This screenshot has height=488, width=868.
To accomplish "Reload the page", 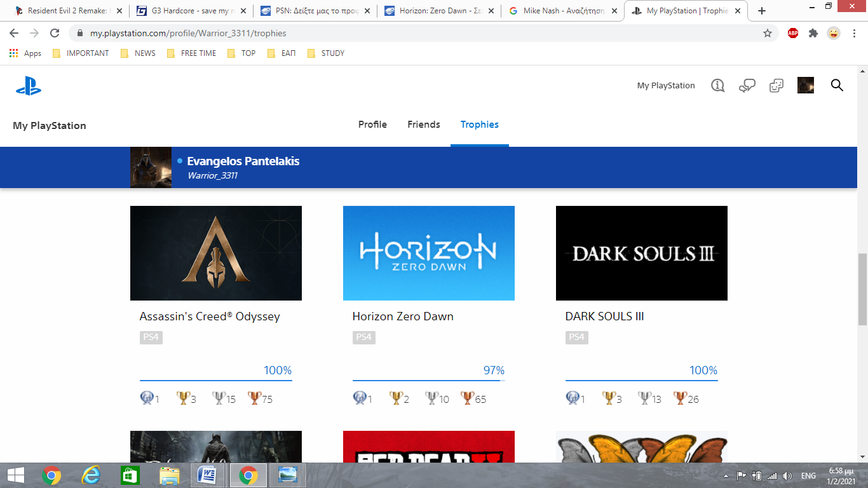I will pyautogui.click(x=55, y=33).
